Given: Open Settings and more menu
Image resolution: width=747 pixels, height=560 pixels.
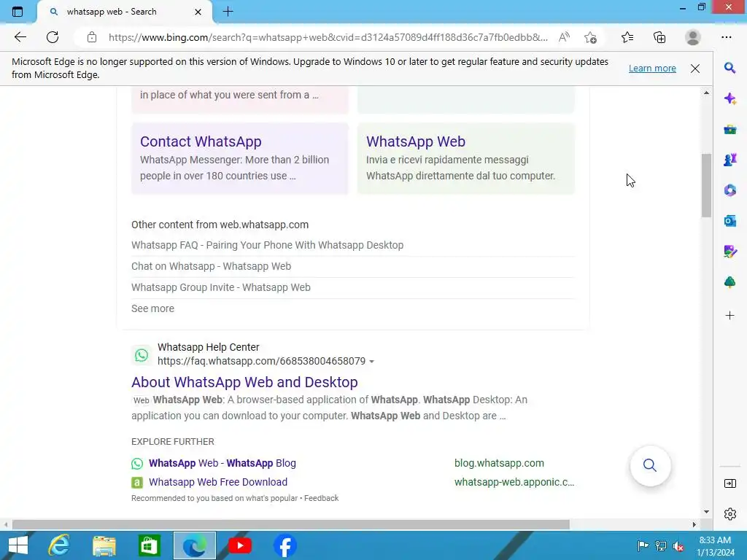Looking at the screenshot, I should (x=726, y=37).
